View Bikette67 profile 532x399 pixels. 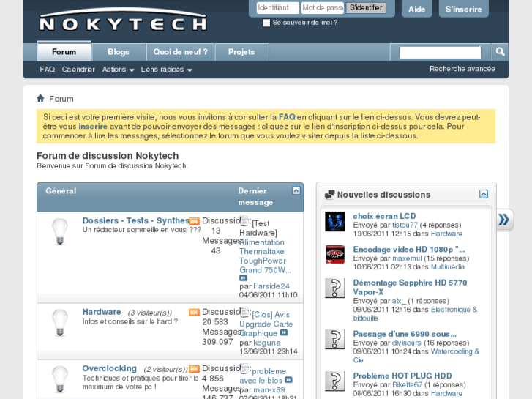pyautogui.click(x=407, y=385)
